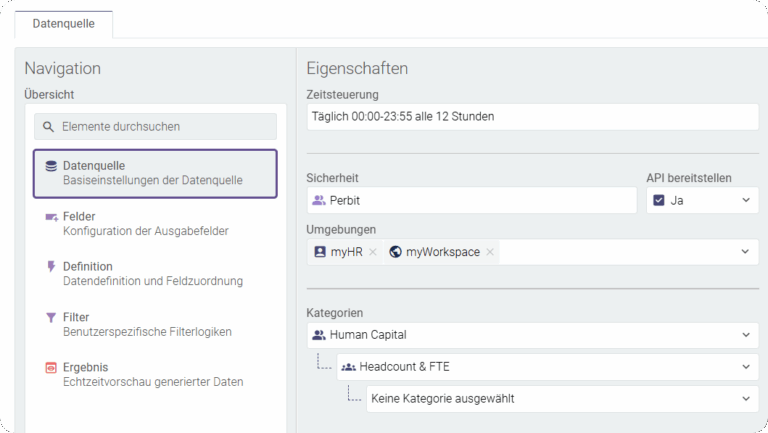Image resolution: width=768 pixels, height=433 pixels.
Task: Click the Felder icon
Action: tap(51, 217)
